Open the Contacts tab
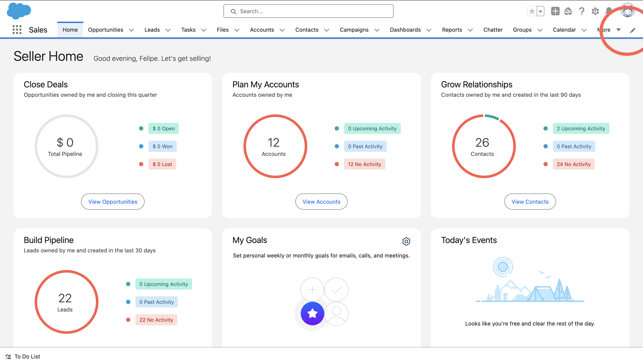Viewport: 643px width, 364px height. [307, 30]
